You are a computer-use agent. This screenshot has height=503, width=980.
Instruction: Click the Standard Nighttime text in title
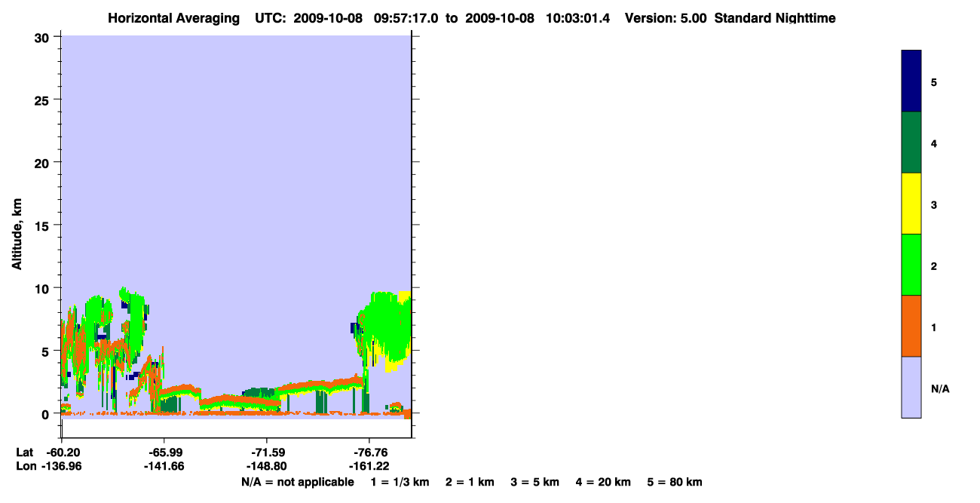click(775, 18)
